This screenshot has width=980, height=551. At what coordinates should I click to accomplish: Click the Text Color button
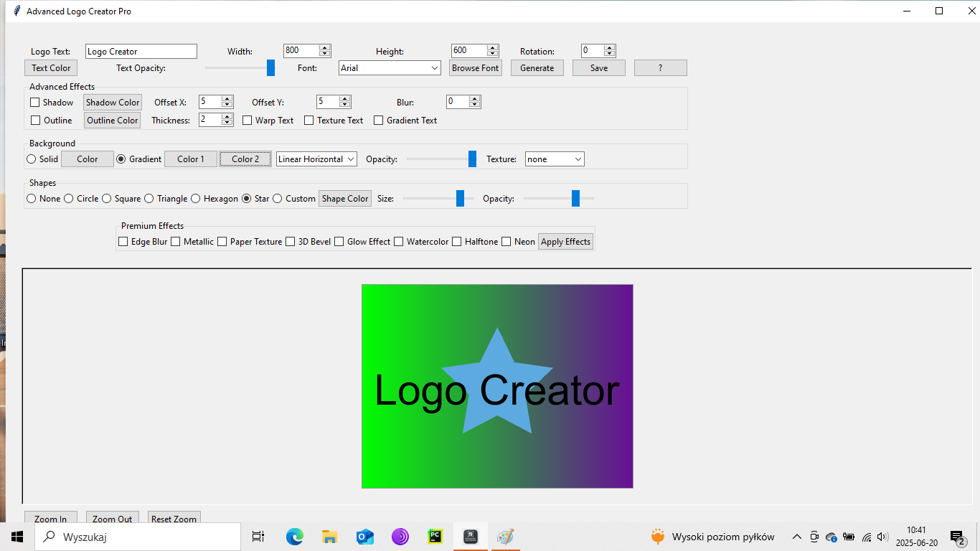[x=51, y=68]
